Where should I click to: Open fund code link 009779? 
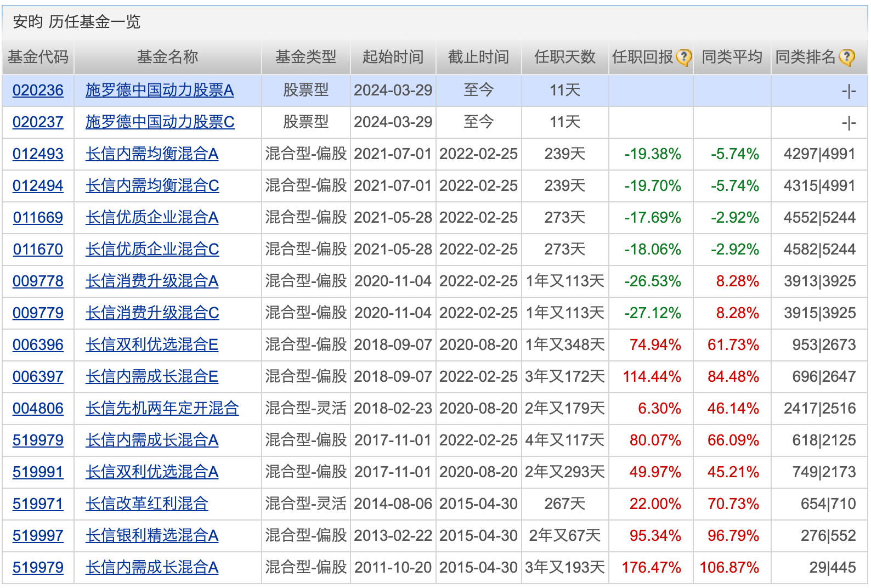click(38, 313)
